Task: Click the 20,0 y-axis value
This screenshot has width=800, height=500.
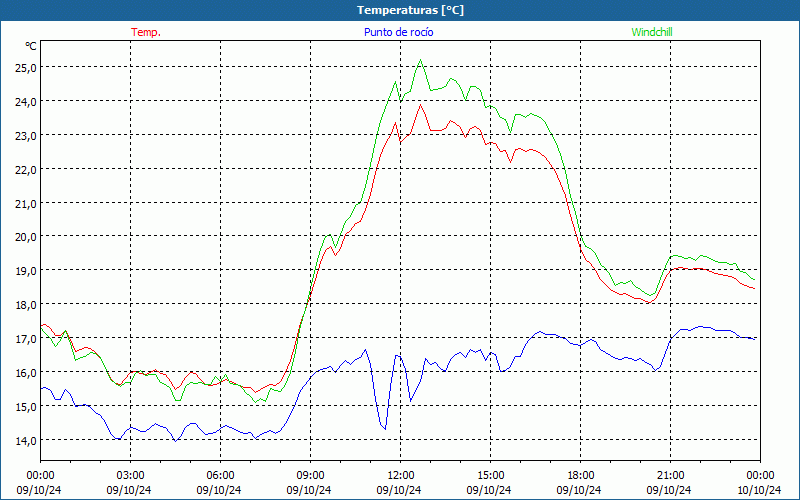Action: [x=26, y=237]
